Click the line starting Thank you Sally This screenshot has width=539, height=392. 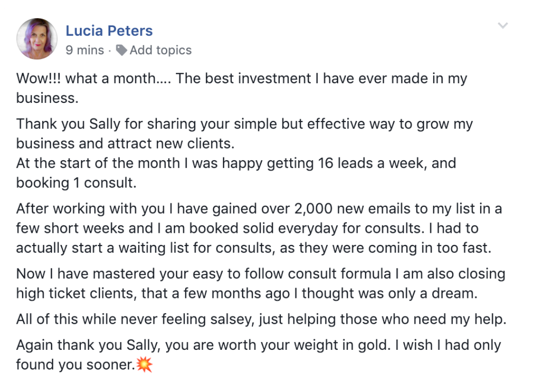245,124
